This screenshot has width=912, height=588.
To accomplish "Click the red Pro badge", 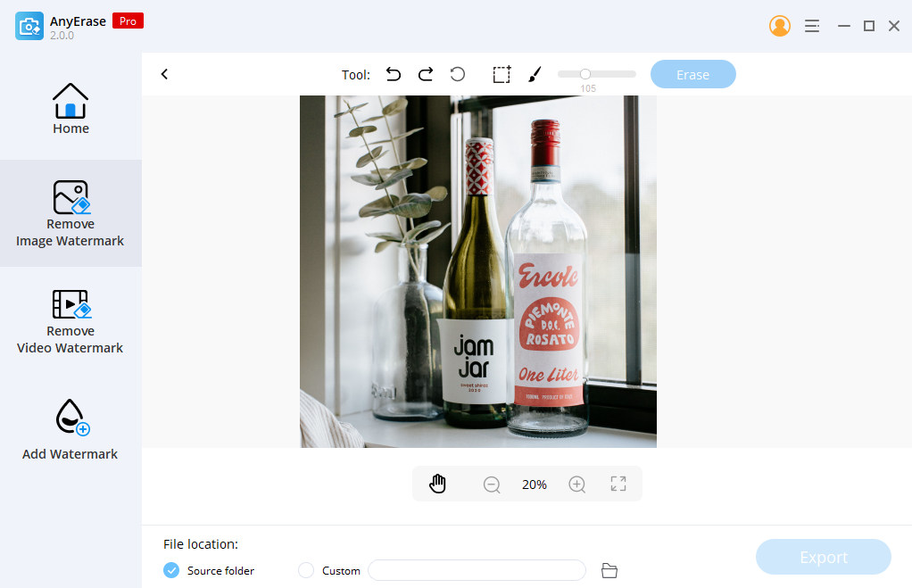I will pos(128,21).
